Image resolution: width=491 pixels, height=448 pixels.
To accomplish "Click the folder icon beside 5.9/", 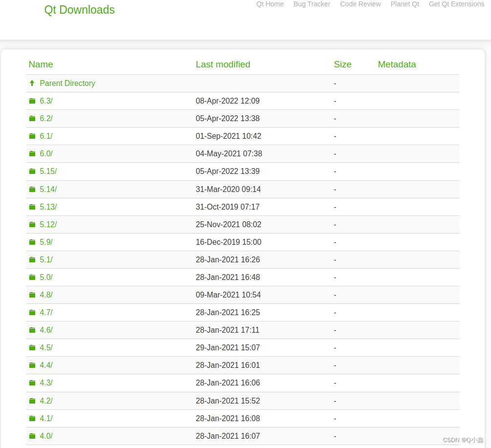I will pyautogui.click(x=32, y=242).
